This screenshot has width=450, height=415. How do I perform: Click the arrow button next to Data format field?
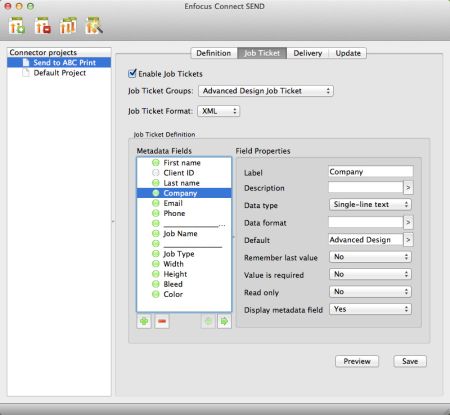(x=408, y=222)
